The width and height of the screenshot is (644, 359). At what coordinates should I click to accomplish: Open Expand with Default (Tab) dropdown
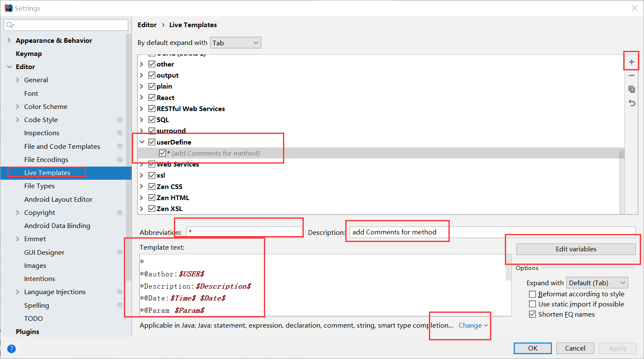(x=597, y=283)
